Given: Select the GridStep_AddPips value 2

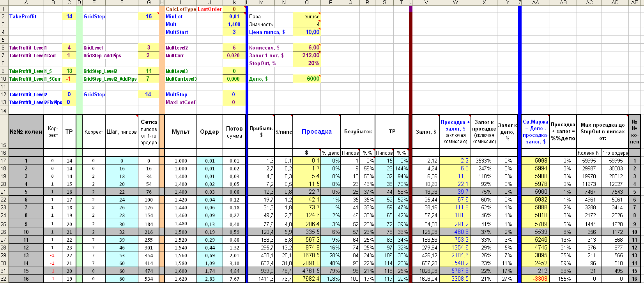Looking at the screenshot, I should pos(149,55).
